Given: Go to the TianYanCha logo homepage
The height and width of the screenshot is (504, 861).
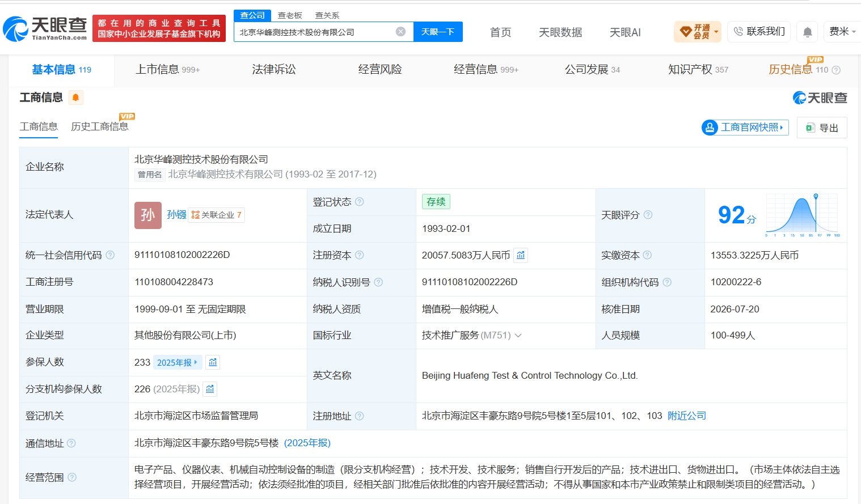Looking at the screenshot, I should click(x=45, y=28).
